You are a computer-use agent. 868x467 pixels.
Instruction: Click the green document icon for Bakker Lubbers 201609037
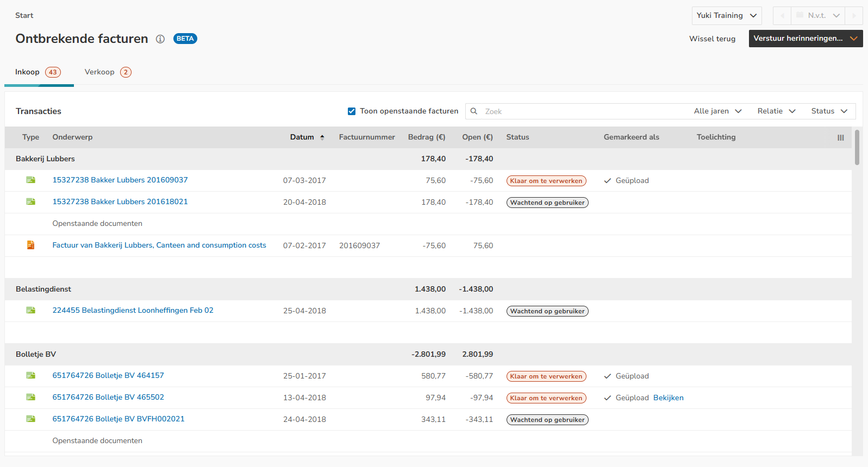31,180
